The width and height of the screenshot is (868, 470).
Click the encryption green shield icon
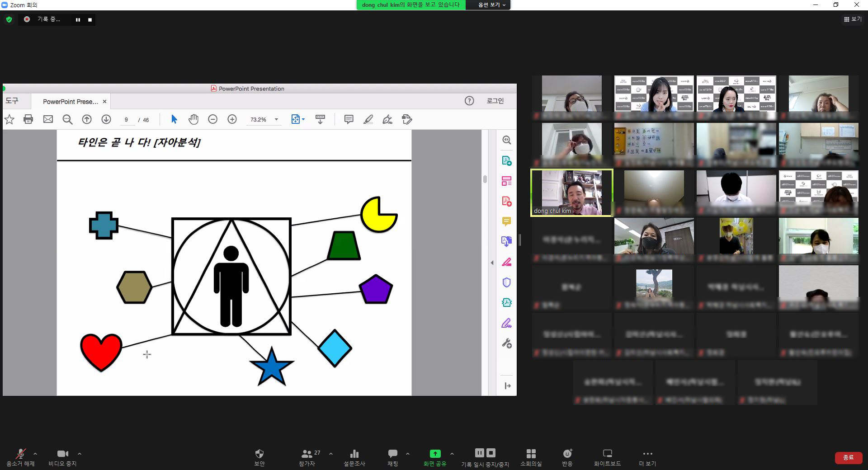coord(9,19)
